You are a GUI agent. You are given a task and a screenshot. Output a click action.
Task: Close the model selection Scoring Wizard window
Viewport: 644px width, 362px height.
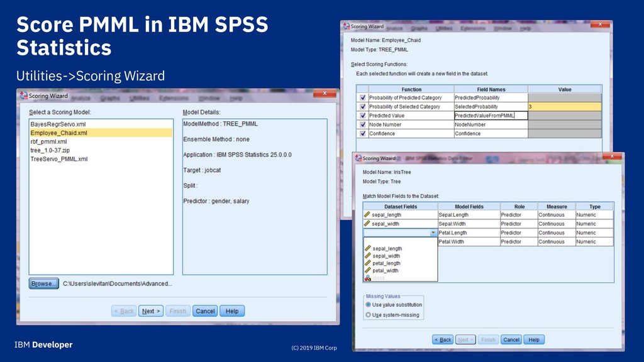[x=325, y=94]
